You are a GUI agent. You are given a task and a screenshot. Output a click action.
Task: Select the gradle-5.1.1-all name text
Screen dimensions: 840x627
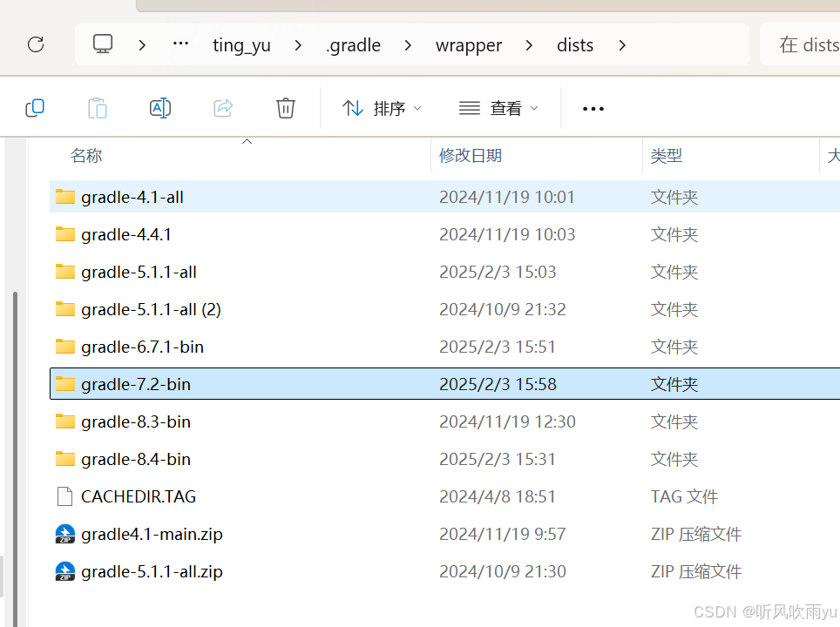pyautogui.click(x=139, y=272)
